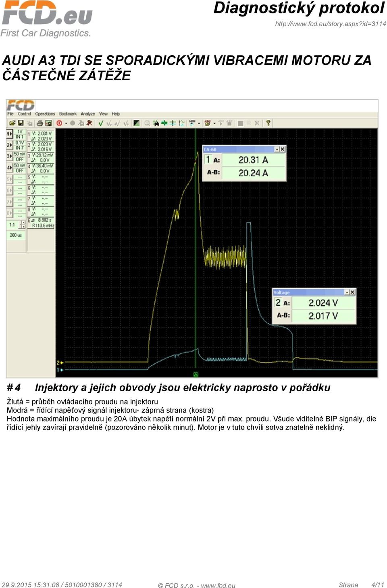
Task: Toggle channel 1 button
Action: [x=9, y=133]
